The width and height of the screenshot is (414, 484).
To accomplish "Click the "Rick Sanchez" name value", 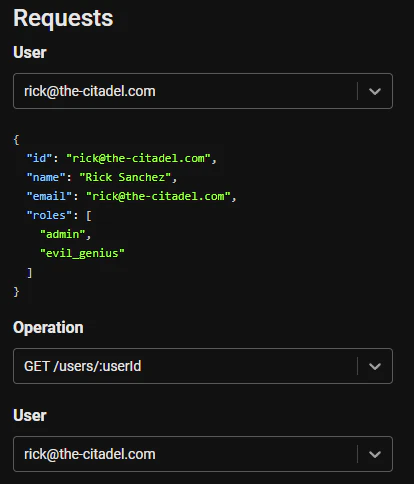I will [125, 177].
